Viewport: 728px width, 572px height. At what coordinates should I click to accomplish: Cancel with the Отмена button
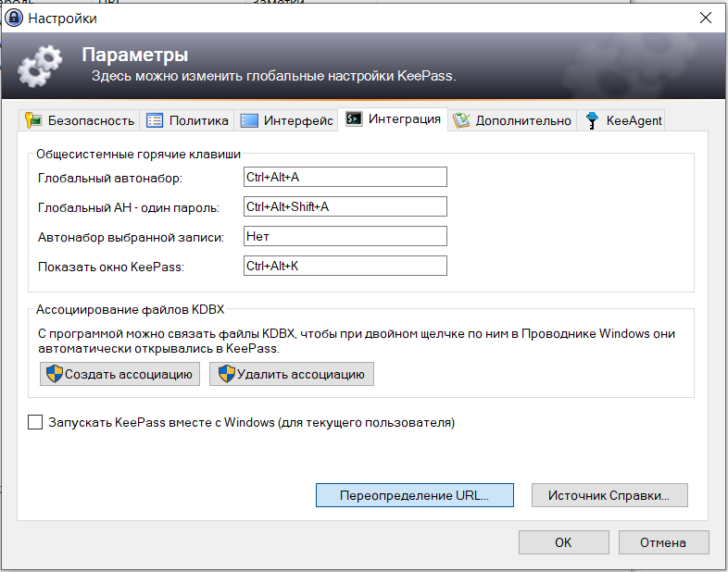click(663, 542)
